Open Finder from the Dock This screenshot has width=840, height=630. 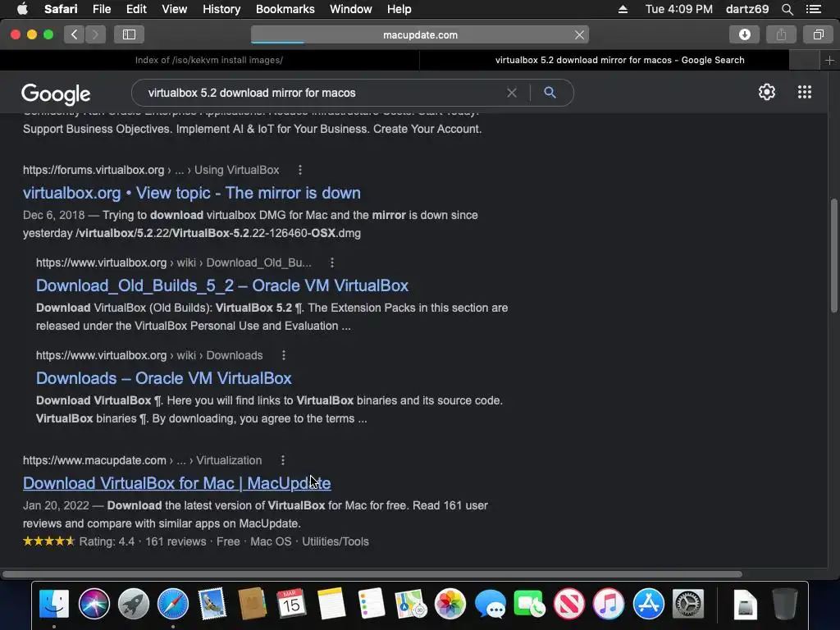[54, 604]
